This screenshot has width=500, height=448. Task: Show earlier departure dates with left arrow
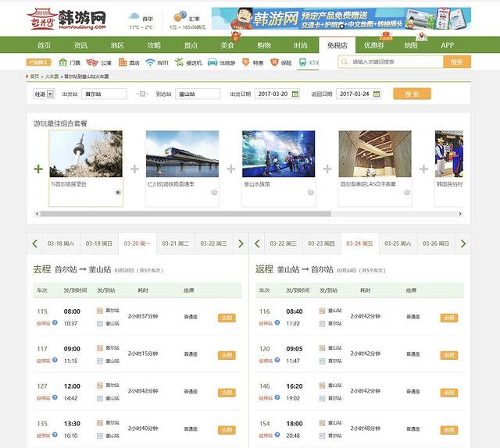(x=34, y=244)
